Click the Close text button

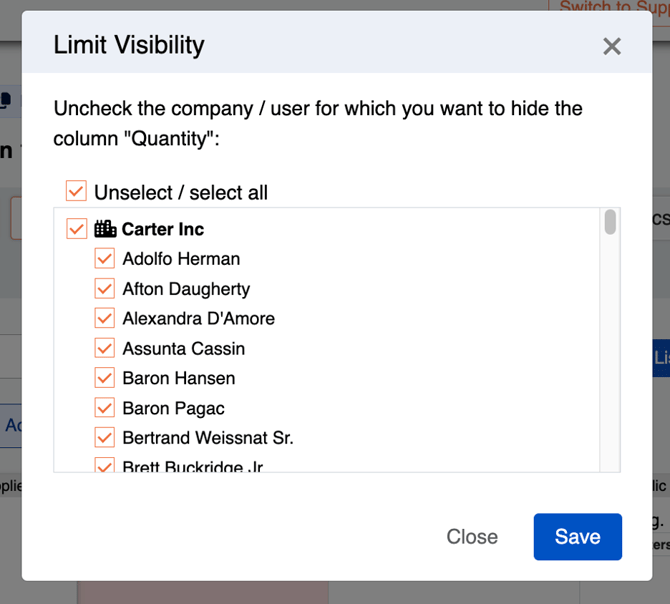(472, 537)
